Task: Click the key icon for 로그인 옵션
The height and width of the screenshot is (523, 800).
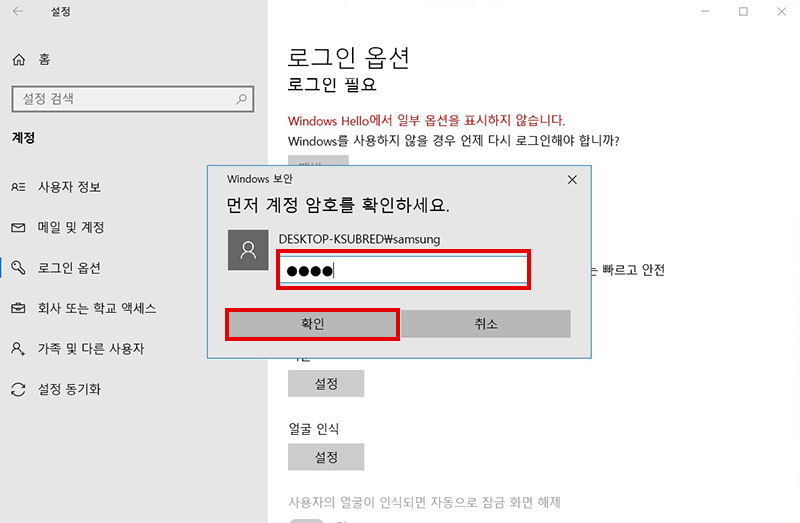Action: 18,268
